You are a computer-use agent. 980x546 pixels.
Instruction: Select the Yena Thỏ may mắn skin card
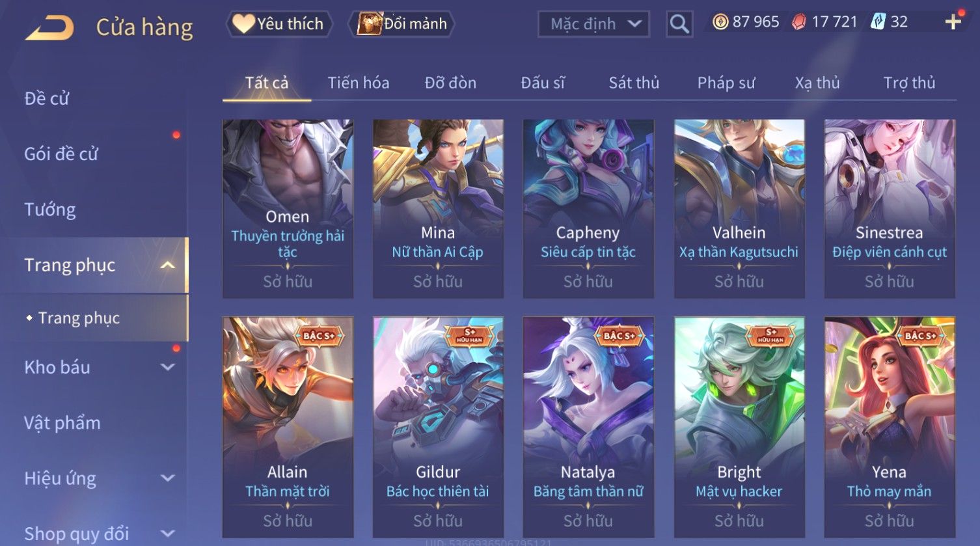click(890, 427)
